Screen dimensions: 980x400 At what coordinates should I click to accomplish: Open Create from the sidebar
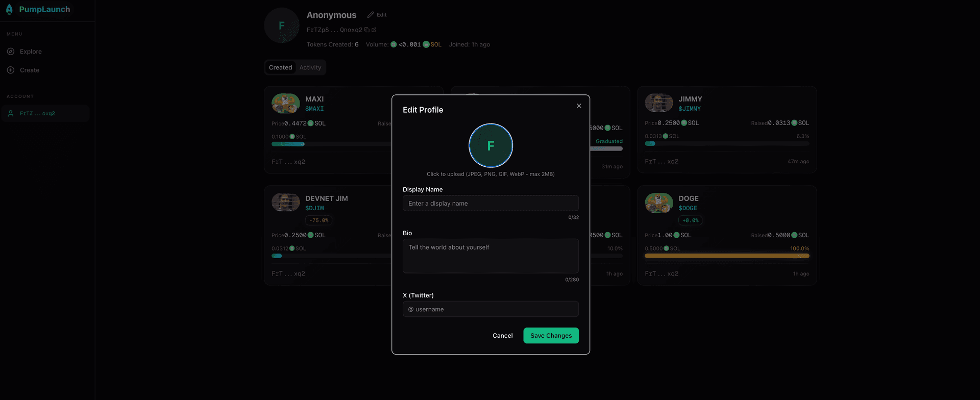[x=29, y=70]
